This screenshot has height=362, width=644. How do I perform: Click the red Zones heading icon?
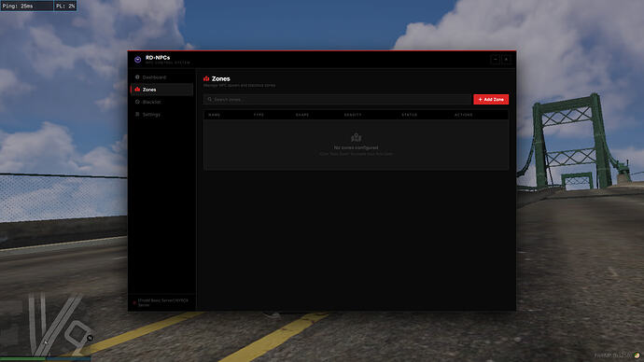coord(206,78)
